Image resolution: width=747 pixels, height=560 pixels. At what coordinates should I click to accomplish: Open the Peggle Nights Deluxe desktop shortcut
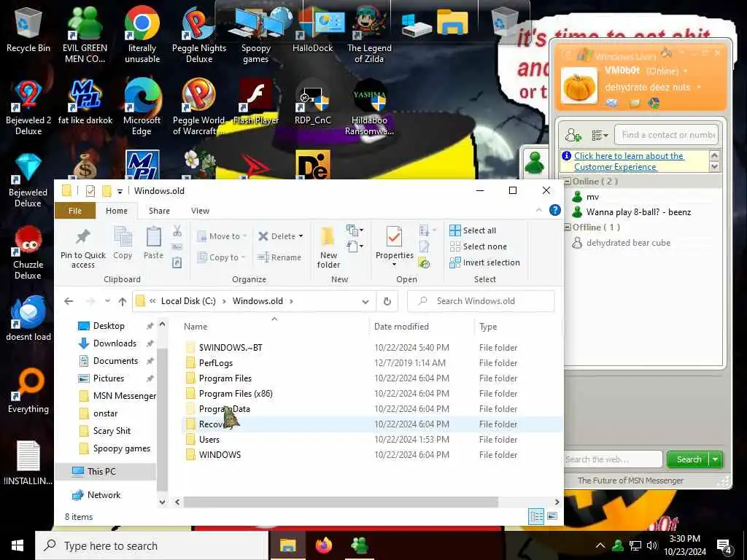coord(198,35)
